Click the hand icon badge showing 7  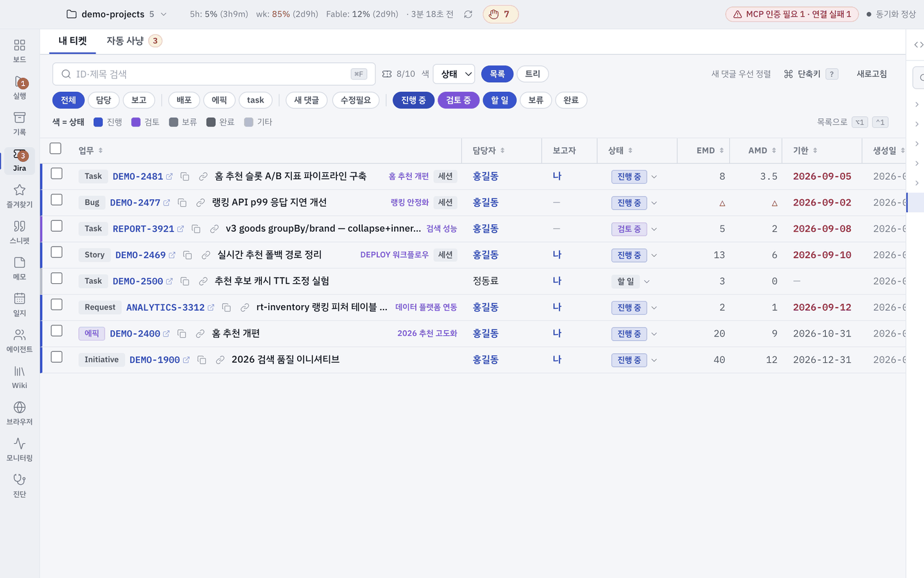[501, 14]
